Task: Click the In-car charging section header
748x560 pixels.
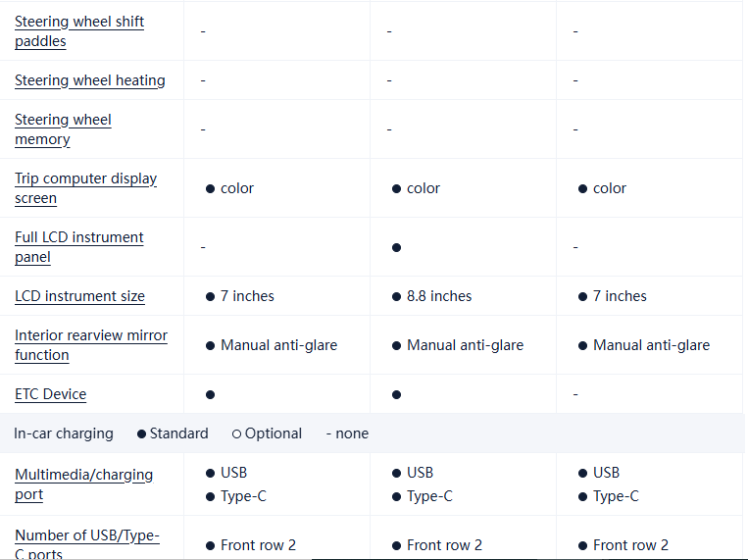Action: pos(64,433)
